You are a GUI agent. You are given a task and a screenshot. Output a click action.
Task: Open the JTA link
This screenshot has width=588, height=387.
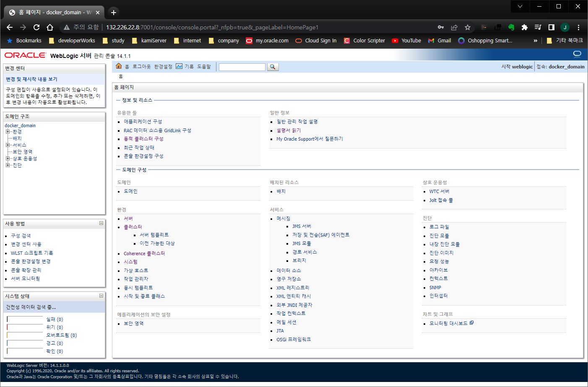[280, 331]
